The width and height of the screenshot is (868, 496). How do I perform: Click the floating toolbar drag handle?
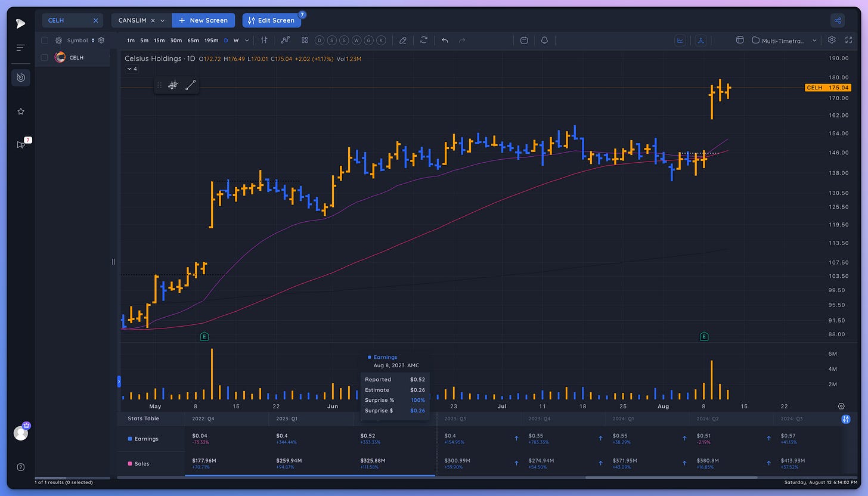pos(159,85)
